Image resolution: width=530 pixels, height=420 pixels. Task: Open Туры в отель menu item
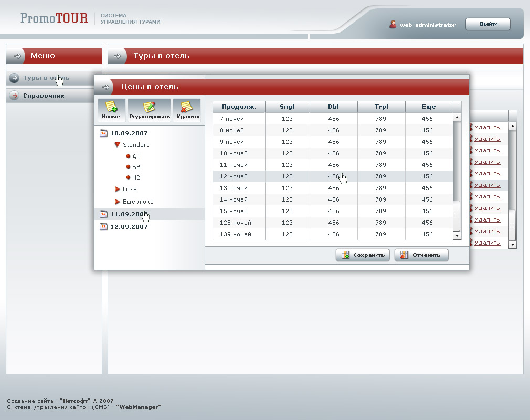point(46,78)
